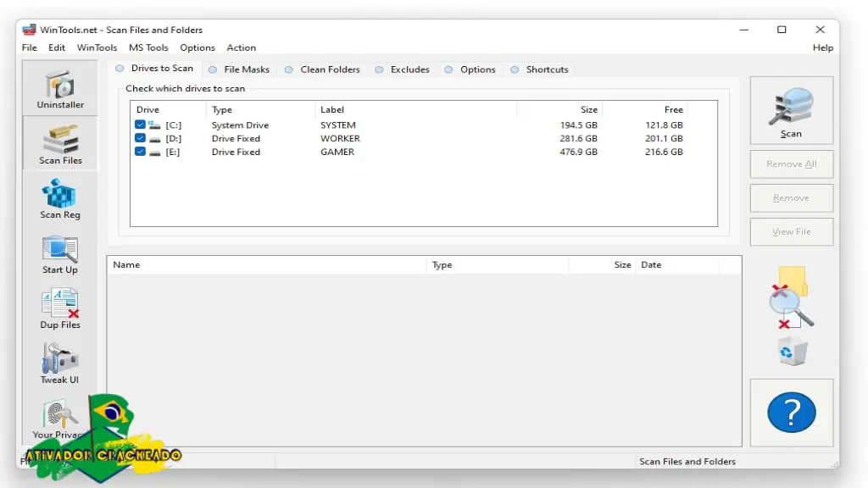Select the SYSTEM label cell
Viewport: 868px width, 488px height.
coord(337,125)
